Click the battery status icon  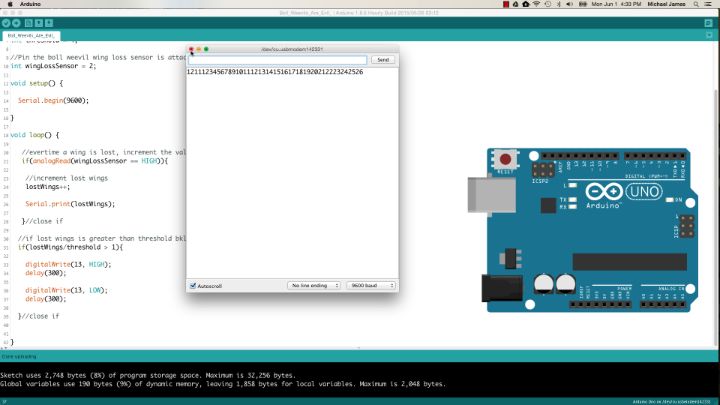pyautogui.click(x=582, y=4)
